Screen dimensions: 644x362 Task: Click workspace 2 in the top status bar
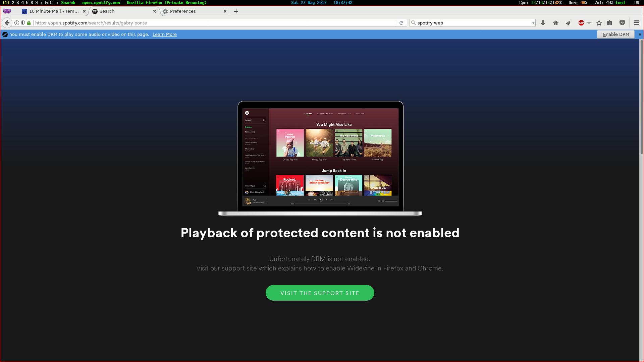coord(13,2)
